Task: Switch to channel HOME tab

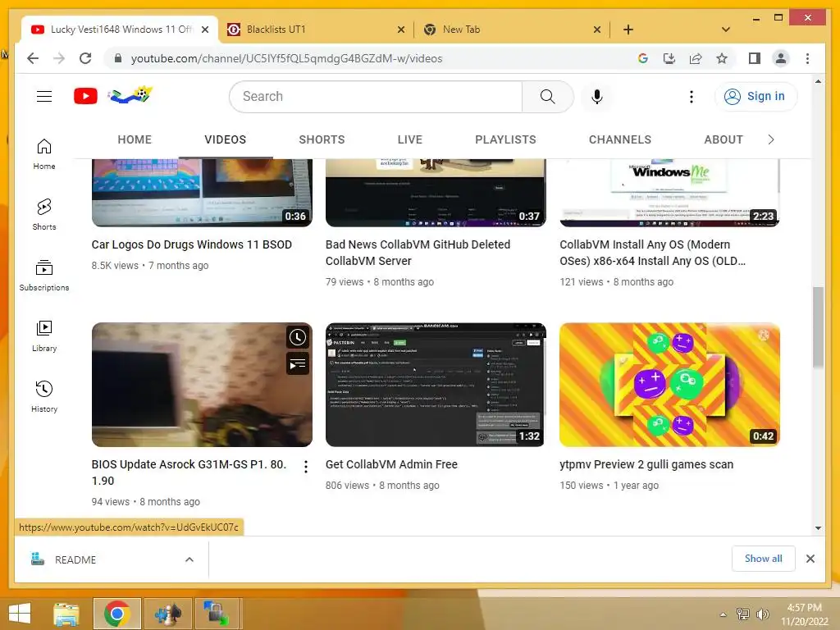Action: [x=135, y=139]
